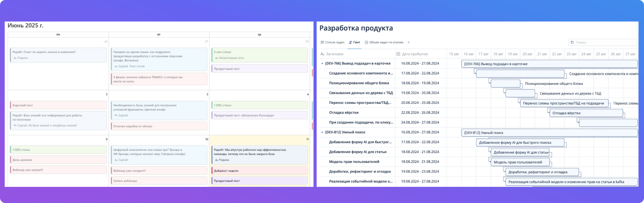
Task: Open the Отладка вёрстки Gantt bar
Action: tap(586, 113)
